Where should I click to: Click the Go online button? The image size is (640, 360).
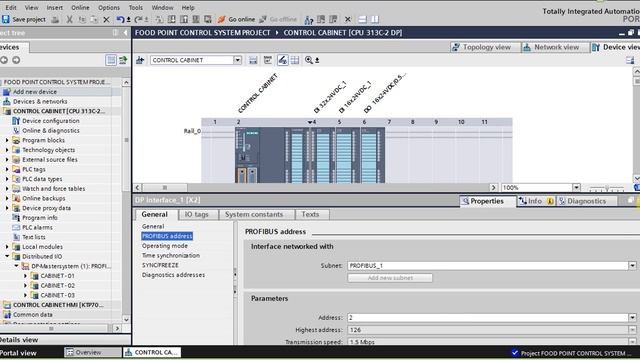pos(236,19)
